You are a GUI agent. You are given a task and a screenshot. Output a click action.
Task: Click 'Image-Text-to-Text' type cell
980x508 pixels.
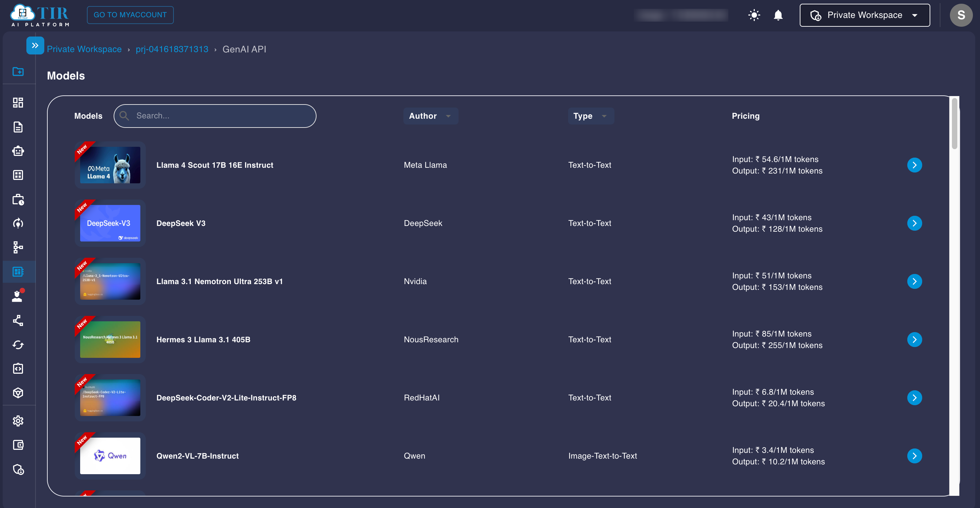[x=602, y=456]
